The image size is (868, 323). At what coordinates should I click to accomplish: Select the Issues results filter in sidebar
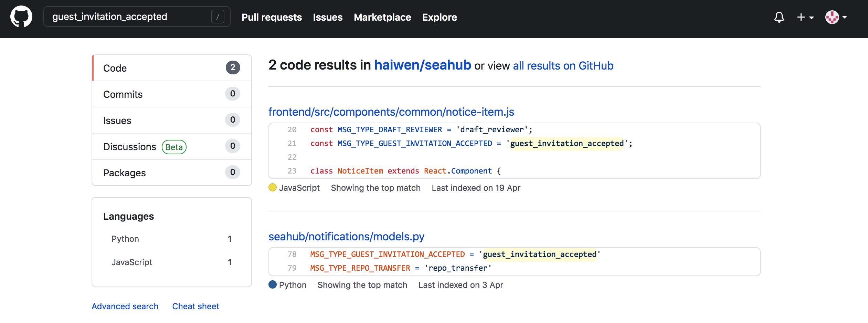[172, 120]
